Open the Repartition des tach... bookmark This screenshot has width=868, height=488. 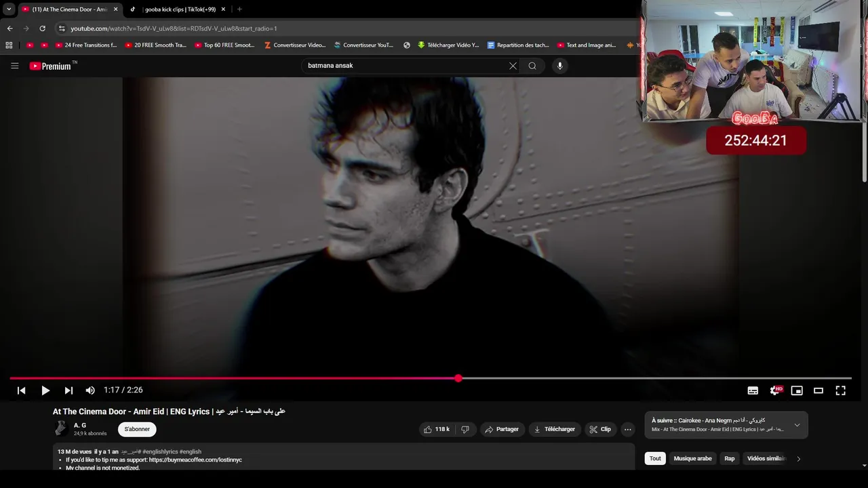[x=518, y=45]
